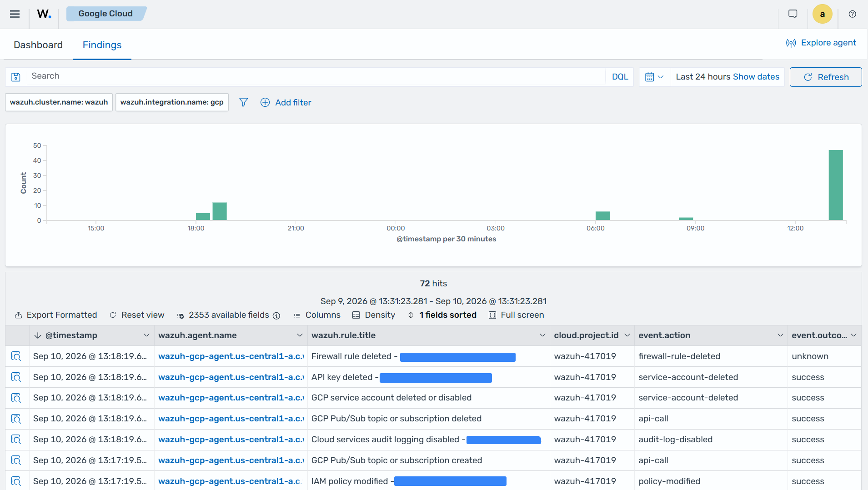The width and height of the screenshot is (868, 490).
Task: Open the feedback chat icon
Action: (x=793, y=14)
